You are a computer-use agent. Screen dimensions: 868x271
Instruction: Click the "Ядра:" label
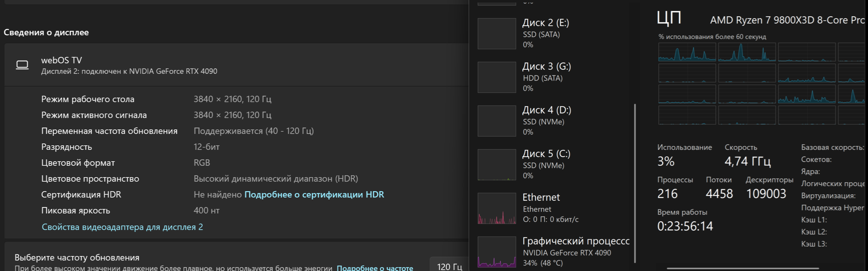click(810, 171)
